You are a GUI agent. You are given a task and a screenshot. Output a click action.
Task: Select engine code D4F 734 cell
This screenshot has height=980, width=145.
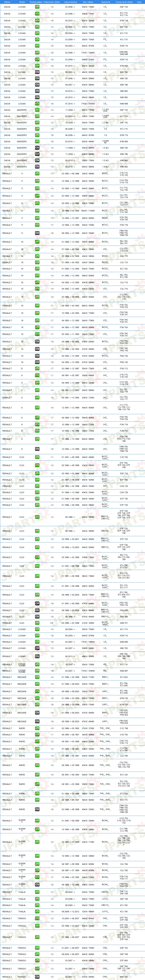(124, 7)
